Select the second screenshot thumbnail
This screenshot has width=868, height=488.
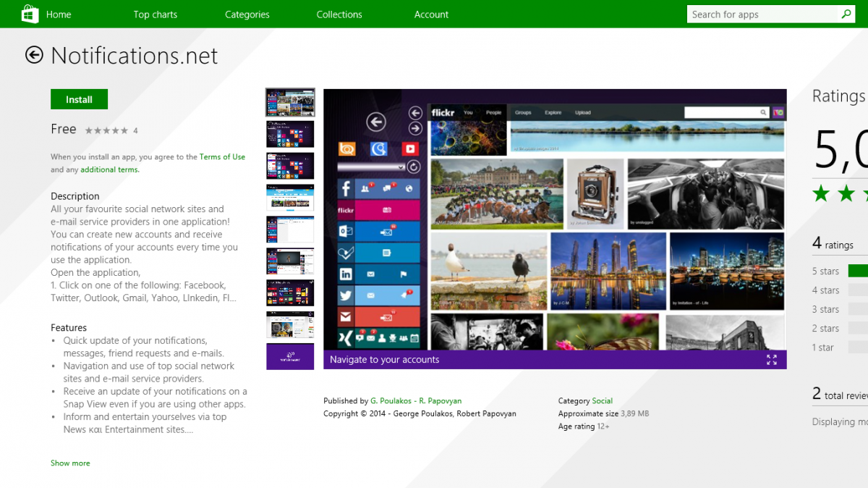(290, 134)
